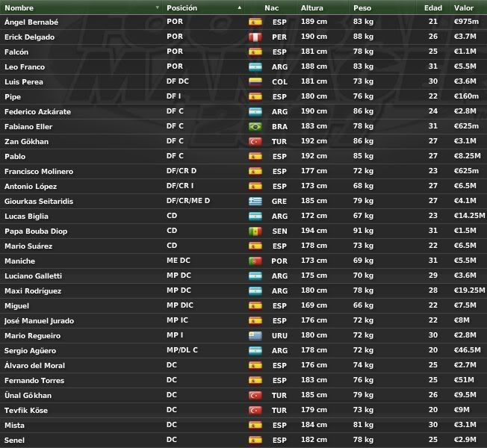The width and height of the screenshot is (487, 448).
Task: Open Sergio Agüero player name
Action: [30, 350]
